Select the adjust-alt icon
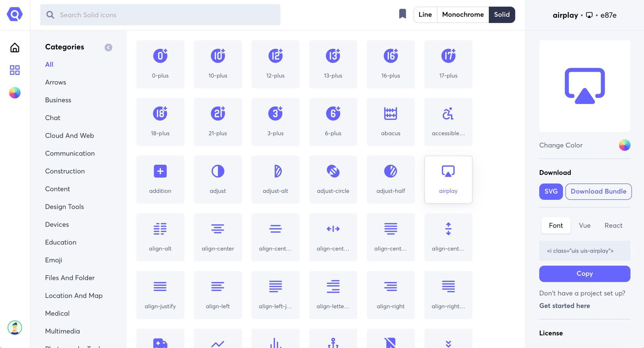 pyautogui.click(x=276, y=179)
